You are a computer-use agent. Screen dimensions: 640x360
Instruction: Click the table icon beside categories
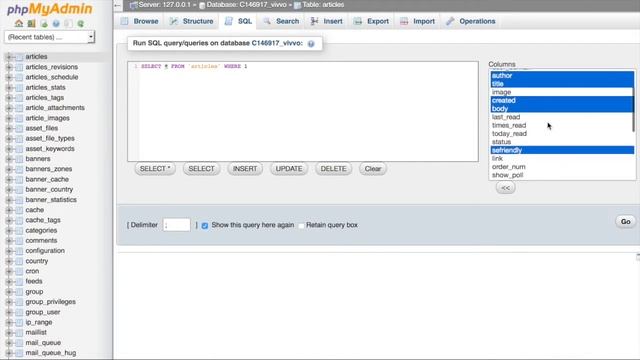(x=19, y=230)
